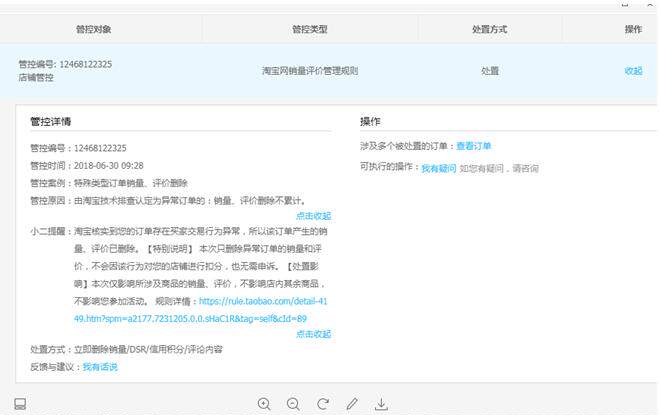Image resolution: width=660 pixels, height=415 pixels.
Task: Click 淘宝网销量评价管理规则 cell
Action: 310,71
